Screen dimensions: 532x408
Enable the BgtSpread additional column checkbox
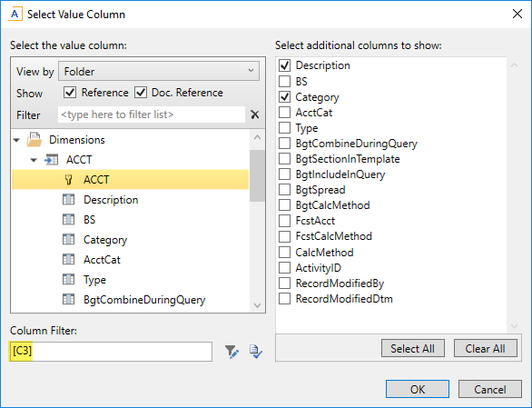point(285,190)
